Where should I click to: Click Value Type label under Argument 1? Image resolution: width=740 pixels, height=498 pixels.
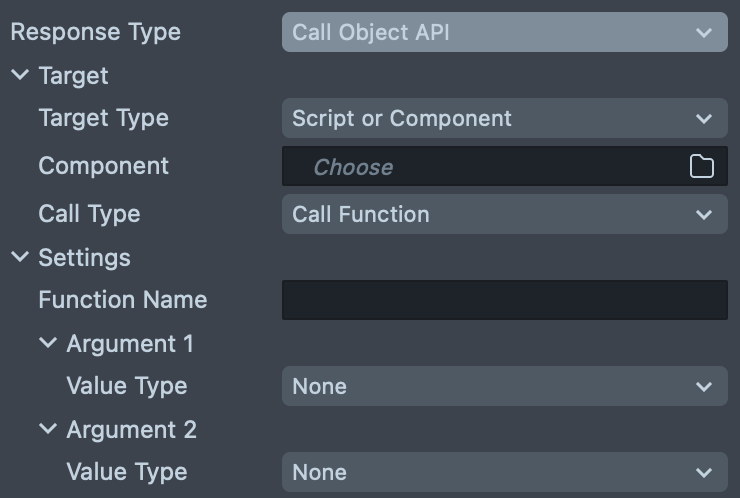pos(126,386)
